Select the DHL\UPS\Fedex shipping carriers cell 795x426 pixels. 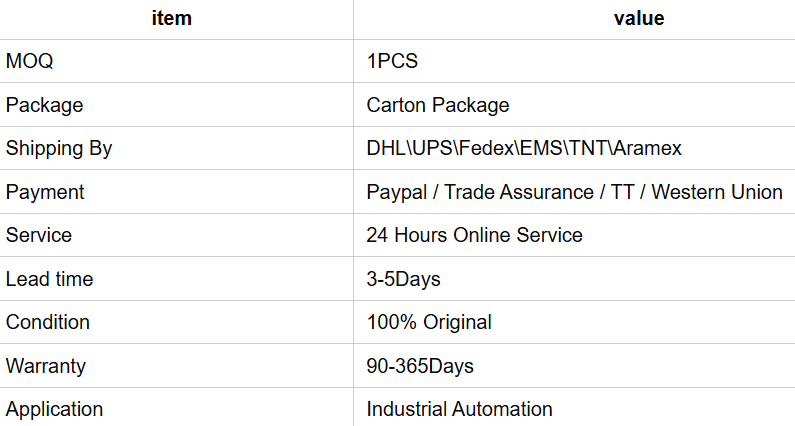pos(524,148)
